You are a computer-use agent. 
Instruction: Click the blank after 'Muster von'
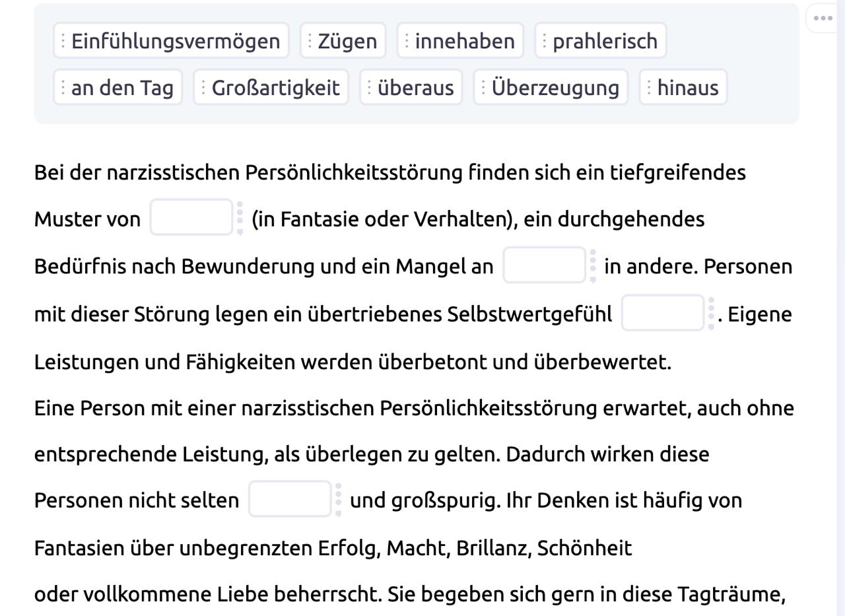pyautogui.click(x=191, y=217)
